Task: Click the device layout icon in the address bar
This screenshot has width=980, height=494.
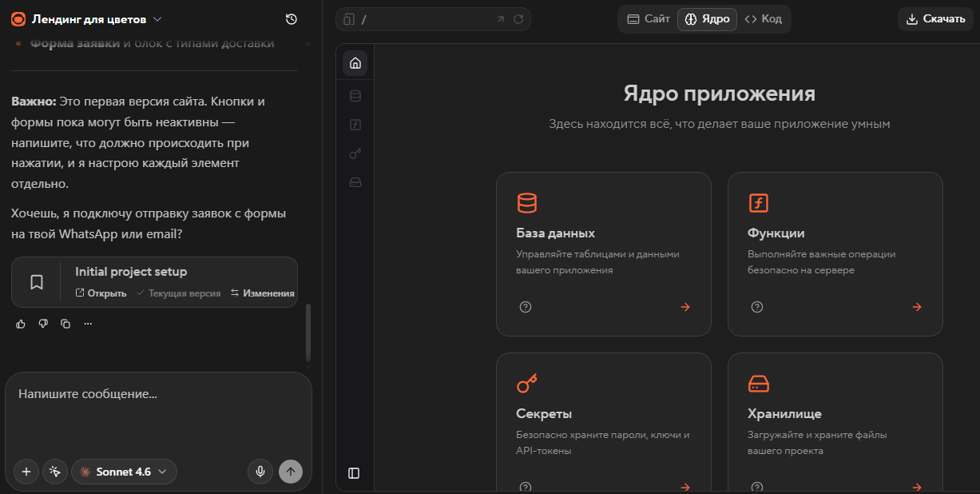Action: pyautogui.click(x=350, y=19)
